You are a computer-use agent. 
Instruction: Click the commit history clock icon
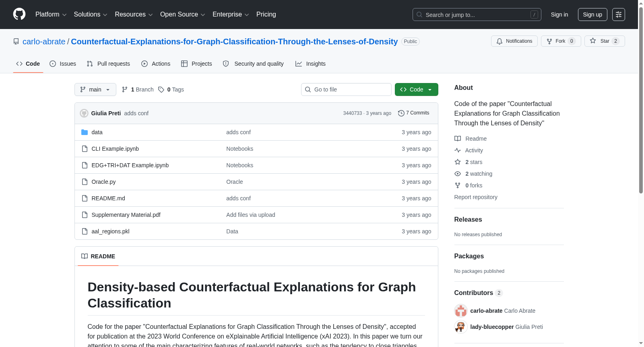401,113
